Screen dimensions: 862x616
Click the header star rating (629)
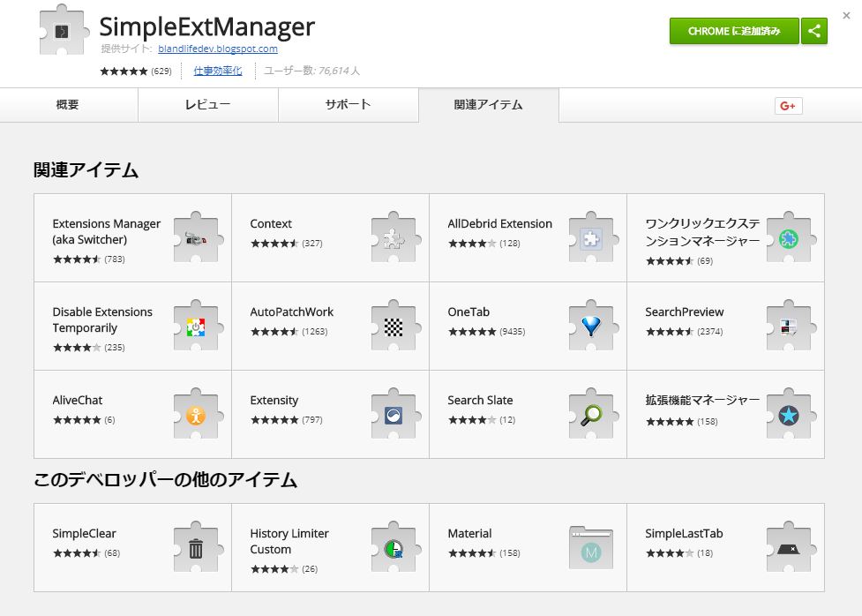136,71
